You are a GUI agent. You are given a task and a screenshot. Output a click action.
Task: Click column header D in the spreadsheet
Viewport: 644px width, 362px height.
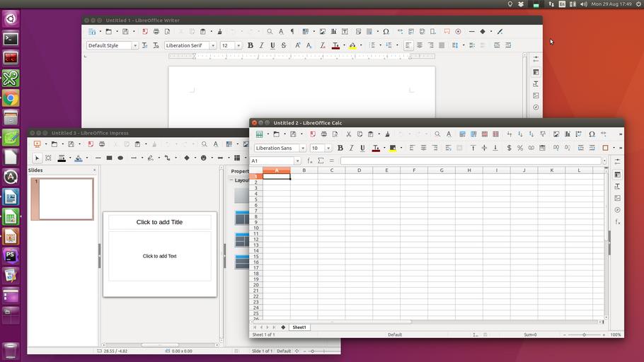[x=359, y=170]
